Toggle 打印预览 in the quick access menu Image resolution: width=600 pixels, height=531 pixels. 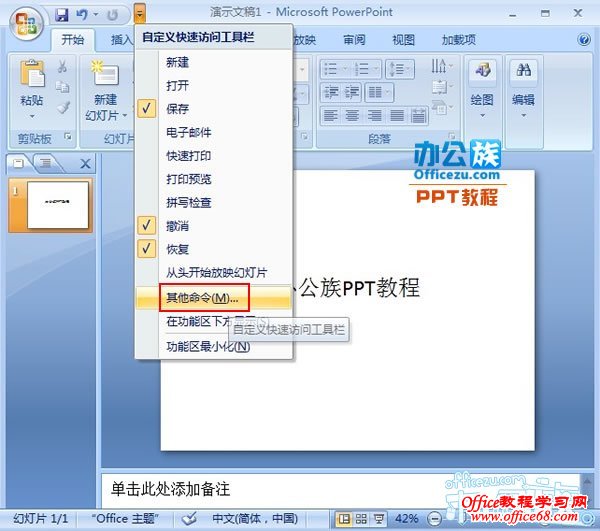coord(214,179)
